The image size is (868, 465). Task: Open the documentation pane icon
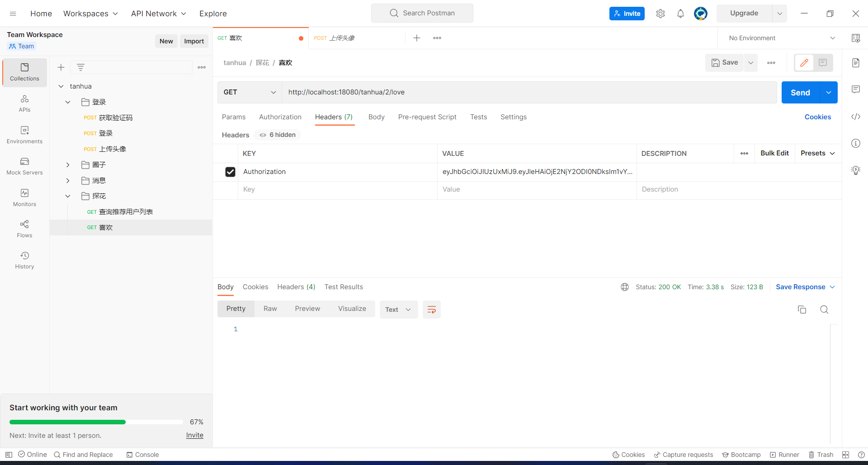856,63
